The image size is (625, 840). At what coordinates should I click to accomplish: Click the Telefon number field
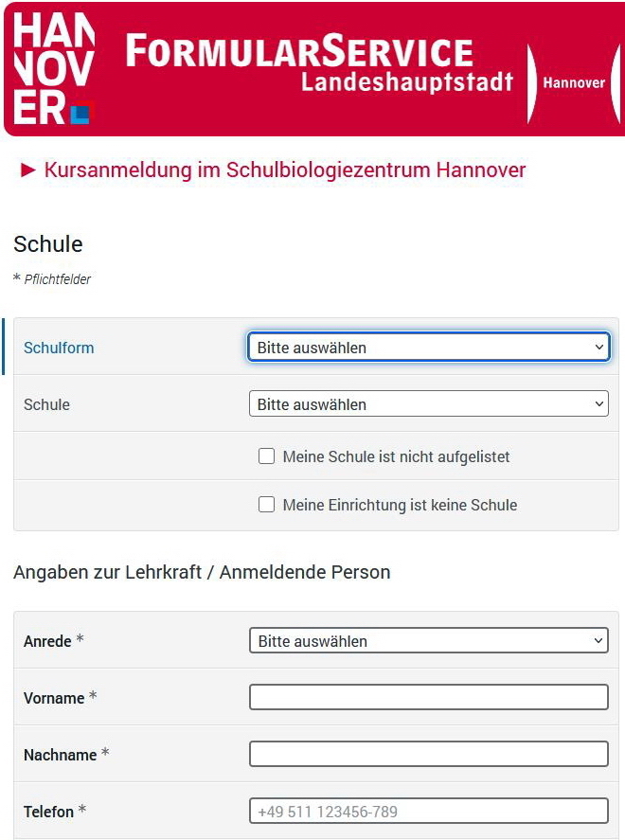428,812
